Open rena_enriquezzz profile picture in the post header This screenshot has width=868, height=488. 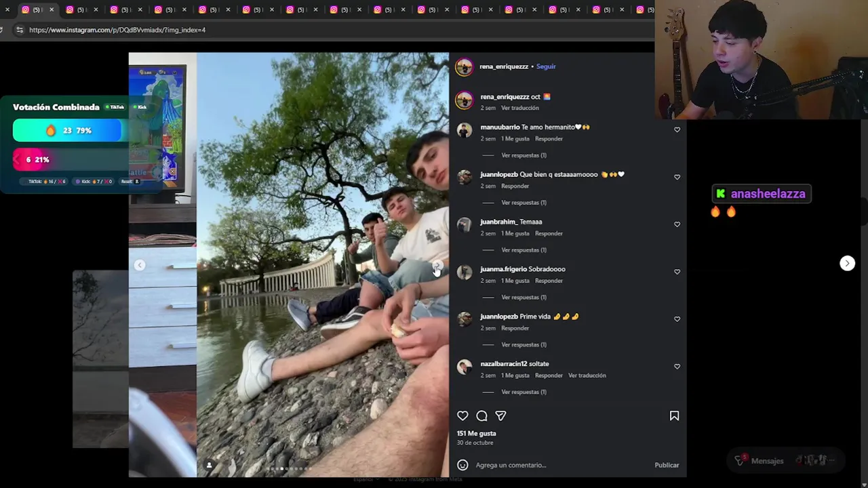[x=464, y=66]
